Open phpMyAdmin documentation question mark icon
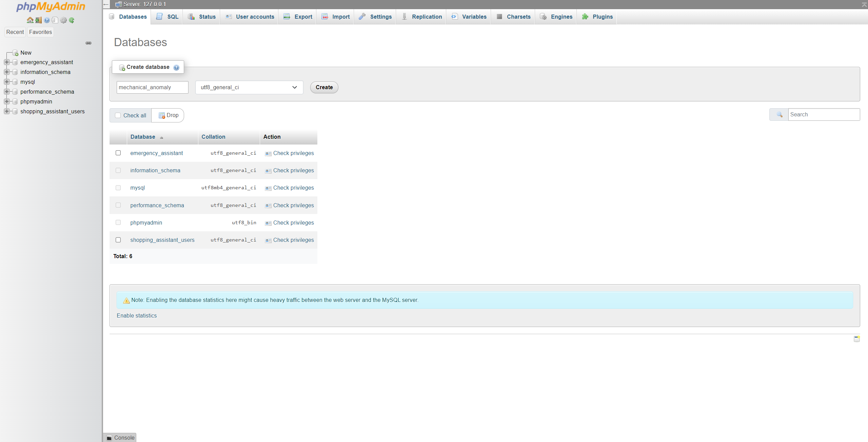This screenshot has height=442, width=868. (47, 20)
